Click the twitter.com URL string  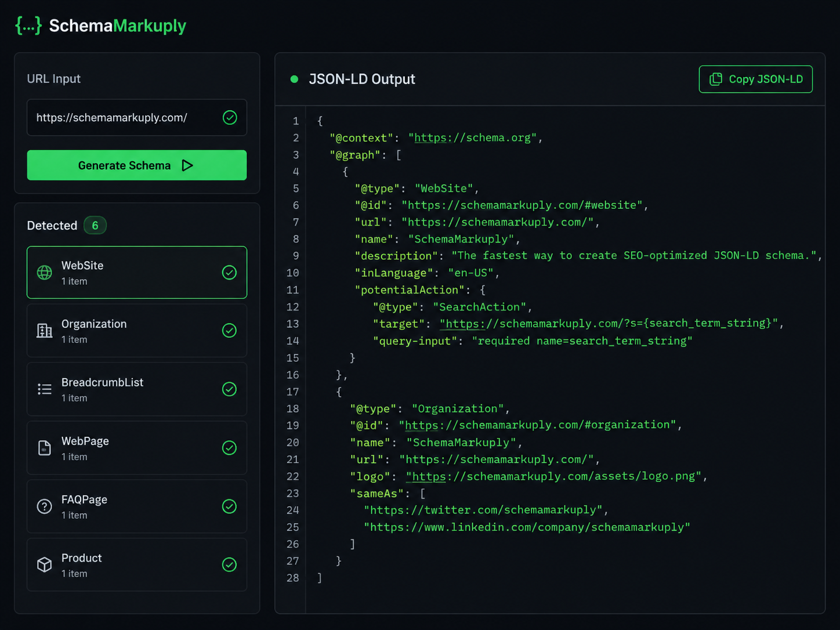click(x=483, y=510)
